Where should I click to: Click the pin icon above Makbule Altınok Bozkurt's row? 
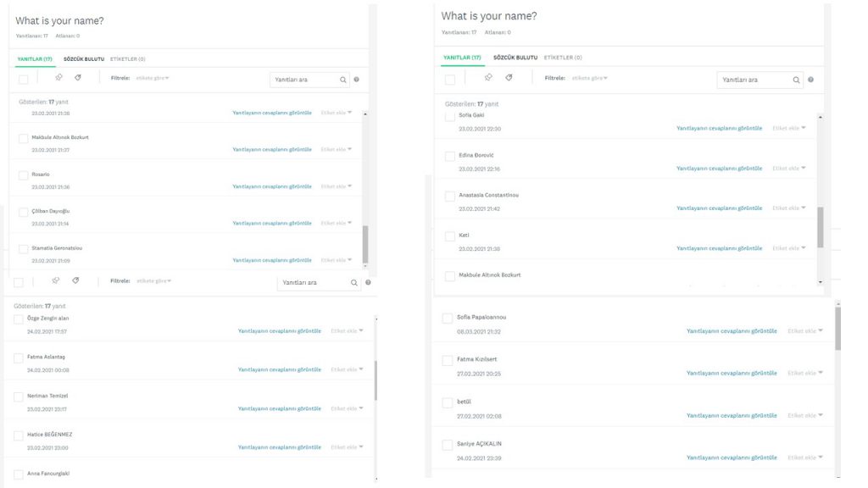pos(59,77)
